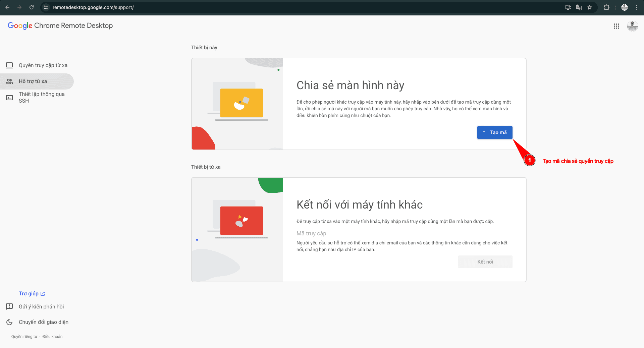
Task: Go back using the browser back arrow
Action: coord(7,7)
